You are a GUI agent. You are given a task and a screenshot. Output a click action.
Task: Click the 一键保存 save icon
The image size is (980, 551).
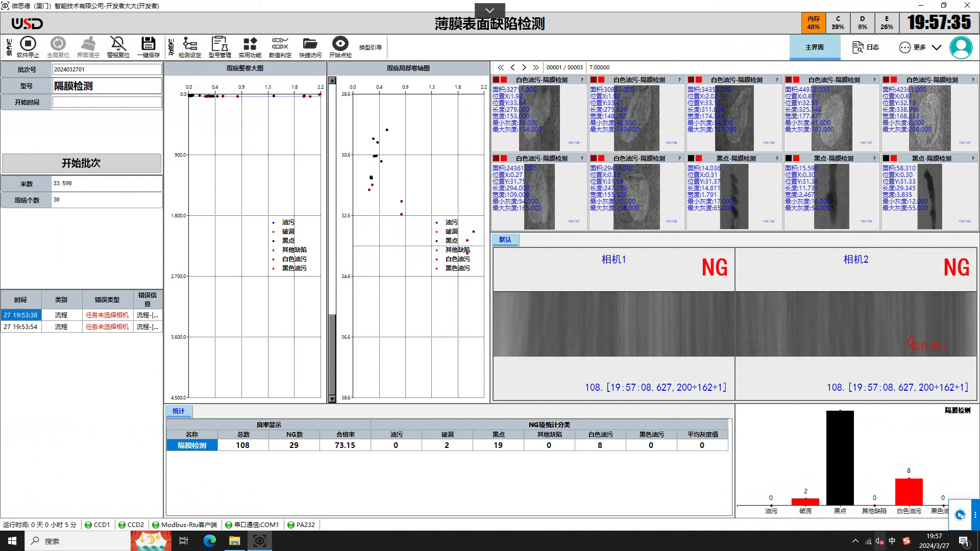[x=149, y=44]
